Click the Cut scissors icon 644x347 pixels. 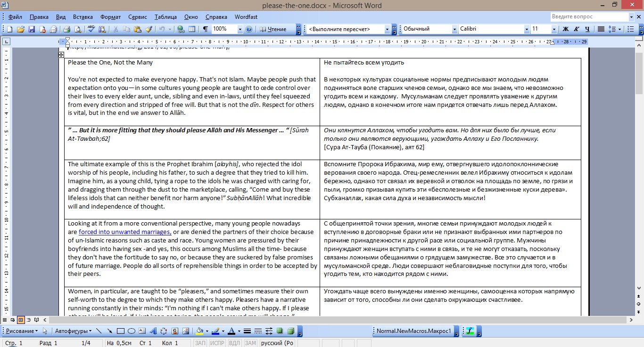(115, 29)
